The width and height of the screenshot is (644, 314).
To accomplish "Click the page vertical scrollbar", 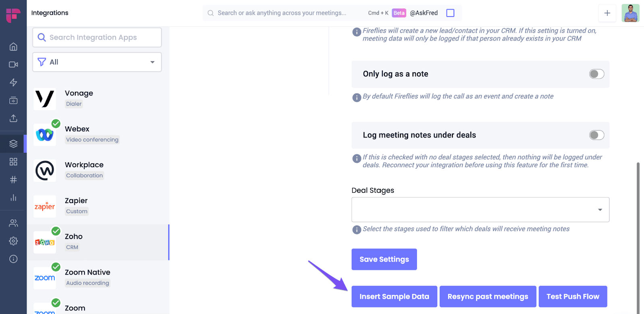I will [x=638, y=238].
